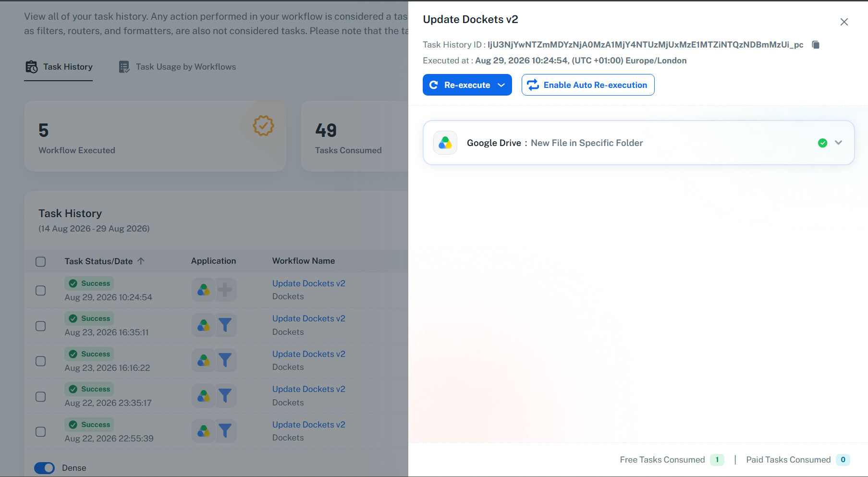This screenshot has height=477, width=868.
Task: Click Success badge for Aug 23 16:16:22 row
Action: [x=89, y=354]
